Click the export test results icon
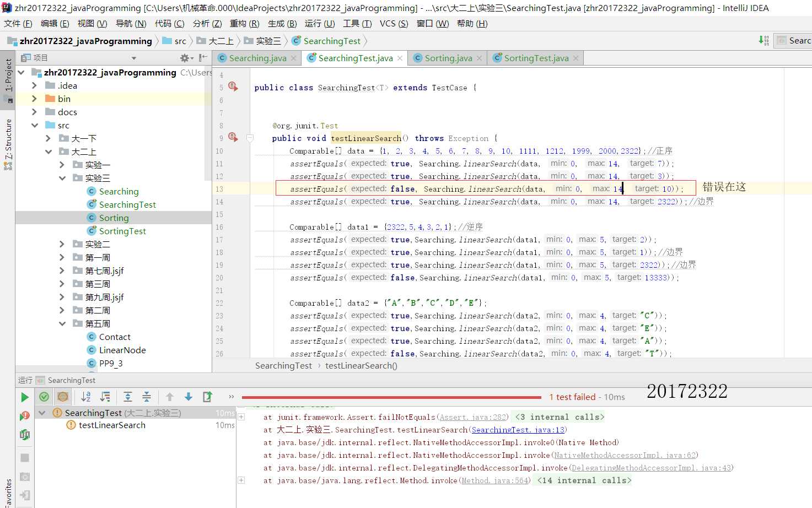This screenshot has height=508, width=812. tap(207, 397)
